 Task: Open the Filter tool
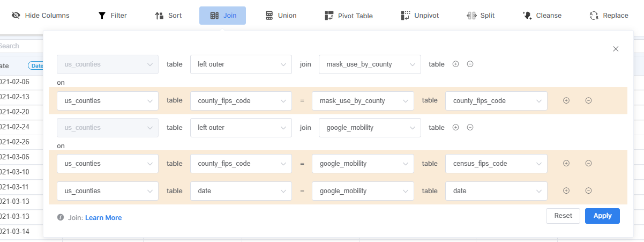tap(113, 16)
